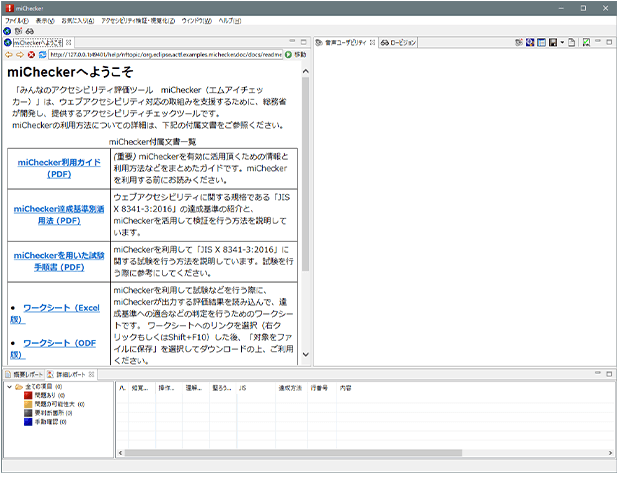The image size is (618, 480).
Task: Sort by the 行番号 column header
Action: [x=322, y=388]
